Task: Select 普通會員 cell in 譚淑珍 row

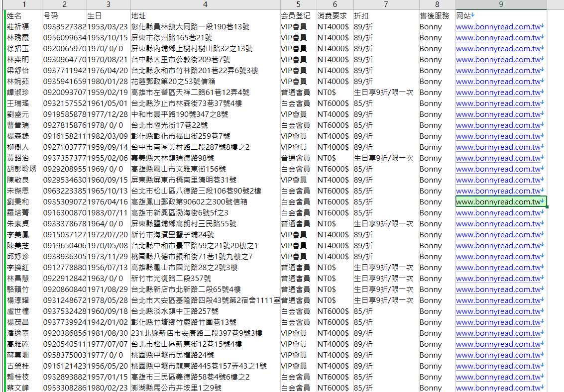Action: [299, 93]
